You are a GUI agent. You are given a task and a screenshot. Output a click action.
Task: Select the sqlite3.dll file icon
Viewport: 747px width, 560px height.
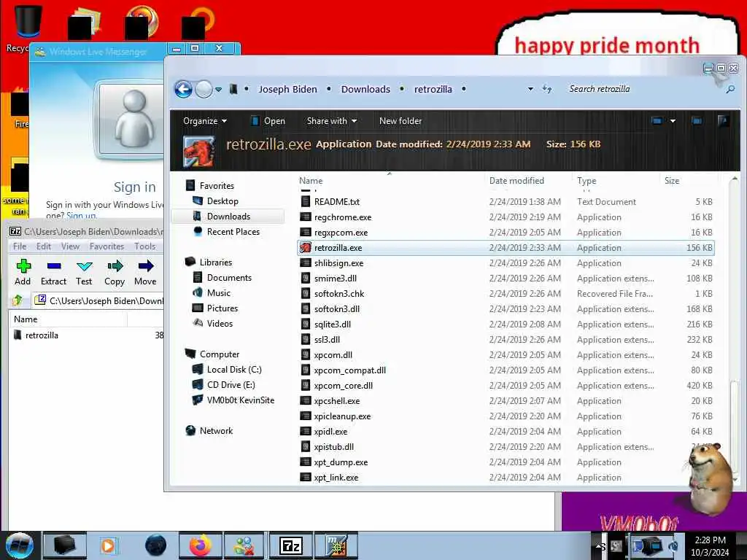click(306, 324)
